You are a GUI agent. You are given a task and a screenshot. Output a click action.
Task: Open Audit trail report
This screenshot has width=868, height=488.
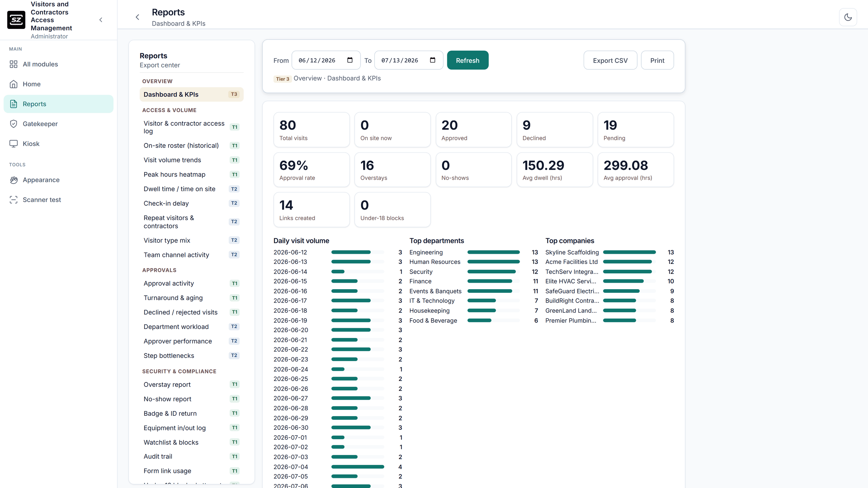[191, 456]
